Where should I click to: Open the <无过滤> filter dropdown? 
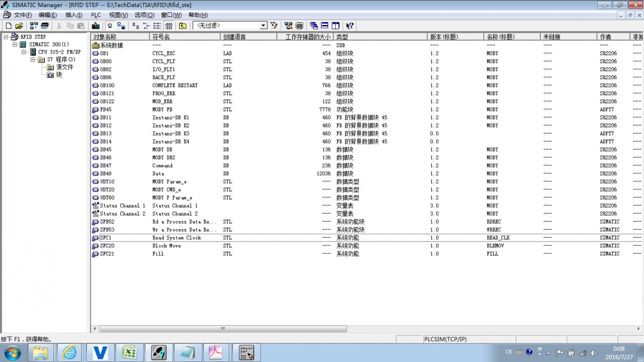pyautogui.click(x=263, y=26)
